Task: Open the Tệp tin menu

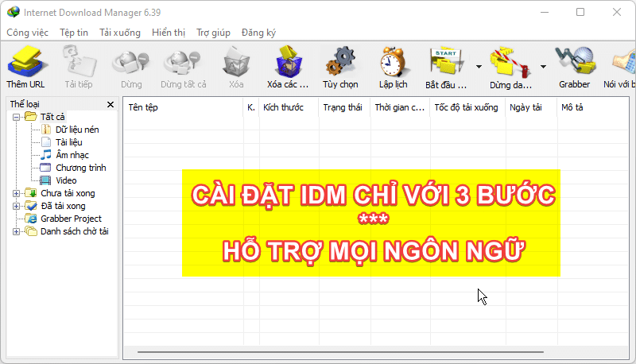Action: coord(74,33)
